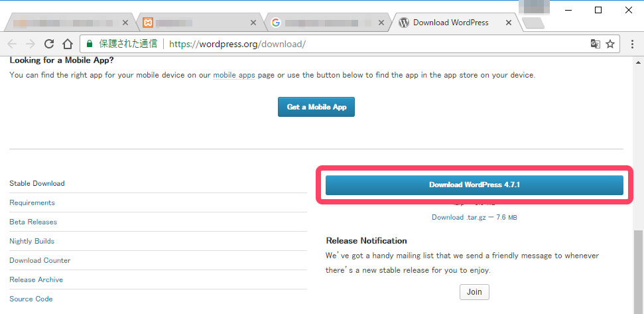Click the Release Notification heading

[366, 240]
